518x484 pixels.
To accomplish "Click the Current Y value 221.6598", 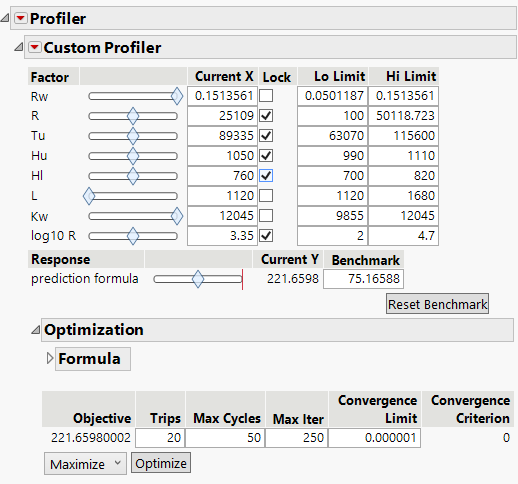I will [x=293, y=279].
